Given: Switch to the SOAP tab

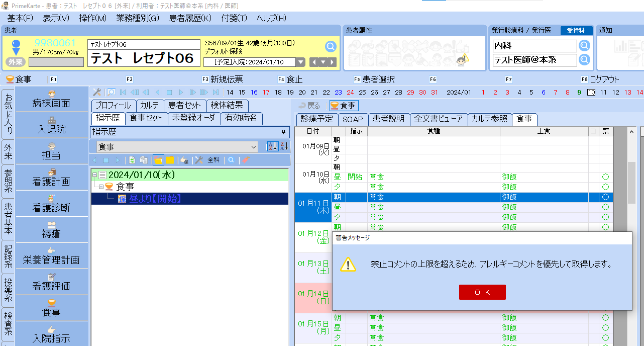Looking at the screenshot, I should [353, 119].
